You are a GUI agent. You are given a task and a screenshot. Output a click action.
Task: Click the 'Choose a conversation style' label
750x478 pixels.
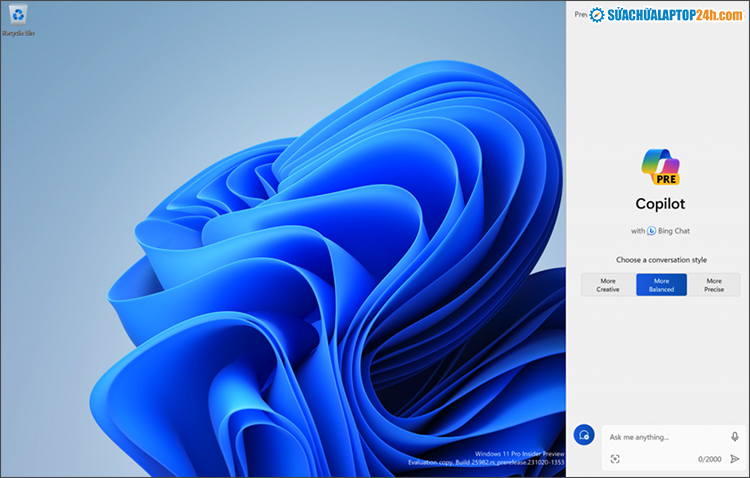[x=661, y=260]
